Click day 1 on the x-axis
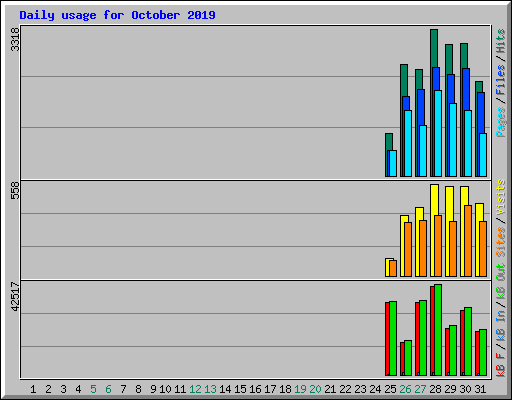This screenshot has width=512, height=400. [33, 389]
